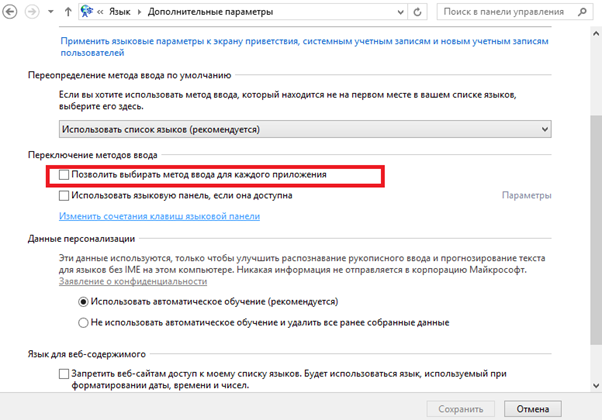Open the default input method dropdown
Image resolution: width=602 pixels, height=420 pixels.
point(303,129)
